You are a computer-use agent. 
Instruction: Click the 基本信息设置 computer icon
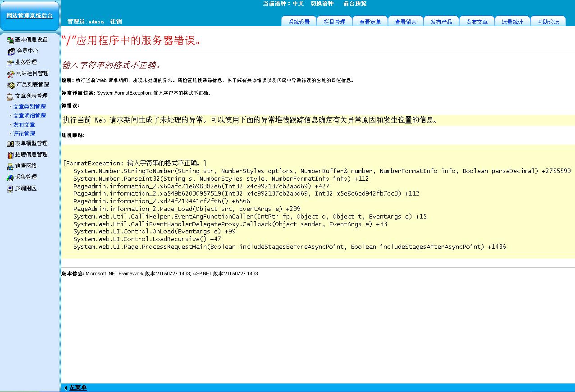[x=10, y=40]
